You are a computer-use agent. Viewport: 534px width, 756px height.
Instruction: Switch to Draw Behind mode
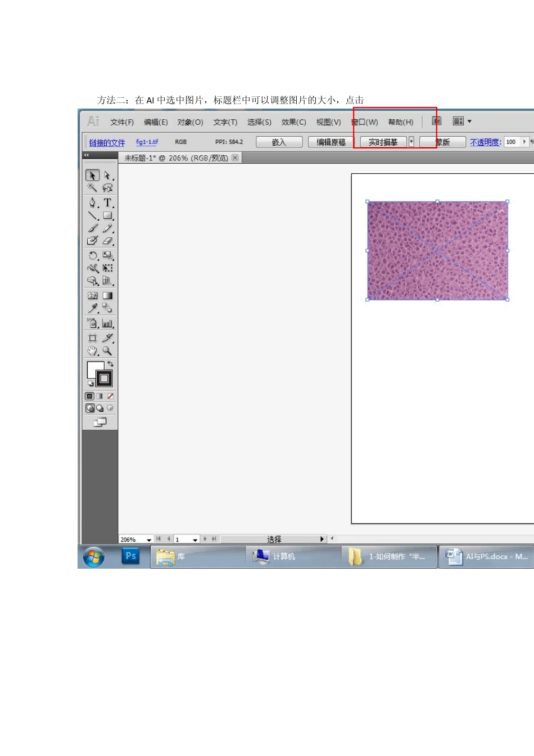pyautogui.click(x=100, y=408)
